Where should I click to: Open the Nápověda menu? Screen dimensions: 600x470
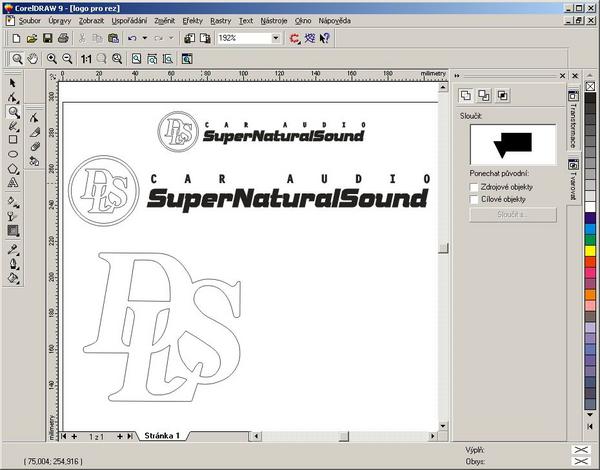(x=334, y=21)
